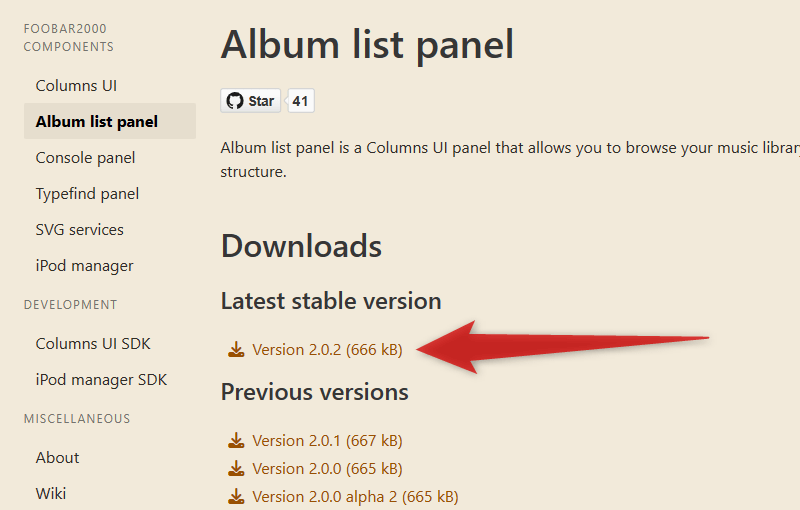
Task: Click download icon beside Version 2.0.0 (665 kB)
Action: point(236,469)
